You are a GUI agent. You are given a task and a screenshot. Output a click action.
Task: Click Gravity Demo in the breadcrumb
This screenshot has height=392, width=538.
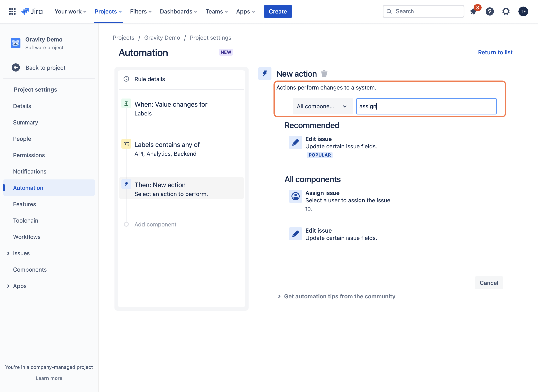tap(162, 38)
